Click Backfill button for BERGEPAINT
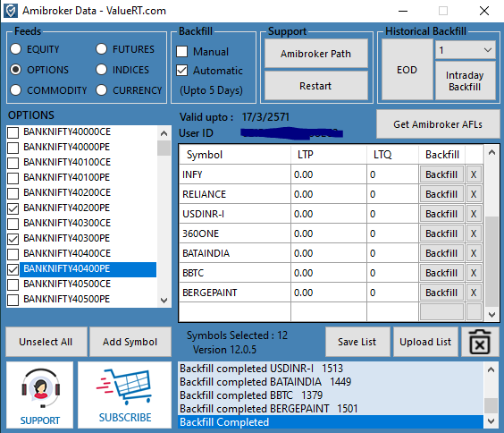This screenshot has height=433, width=504. [x=441, y=293]
